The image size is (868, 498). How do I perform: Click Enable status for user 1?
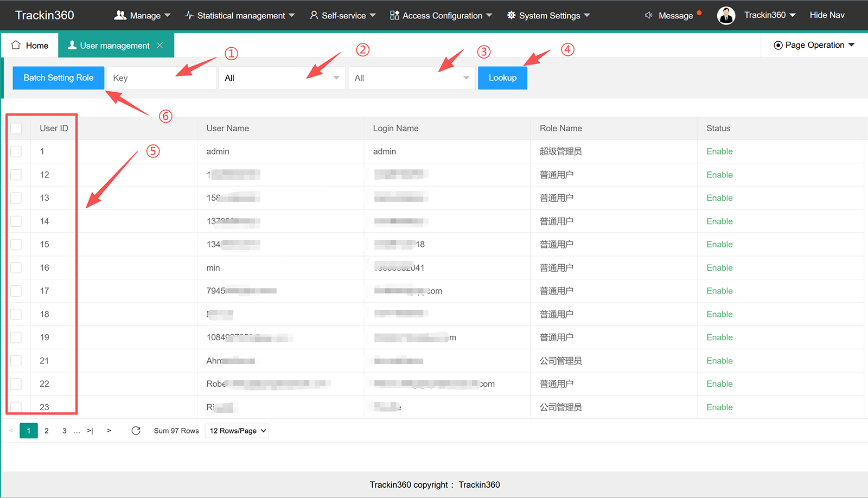coord(719,151)
